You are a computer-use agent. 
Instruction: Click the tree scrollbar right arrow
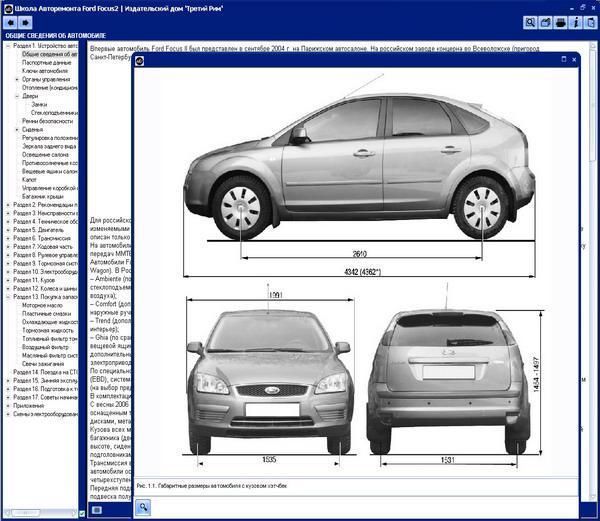click(x=75, y=512)
